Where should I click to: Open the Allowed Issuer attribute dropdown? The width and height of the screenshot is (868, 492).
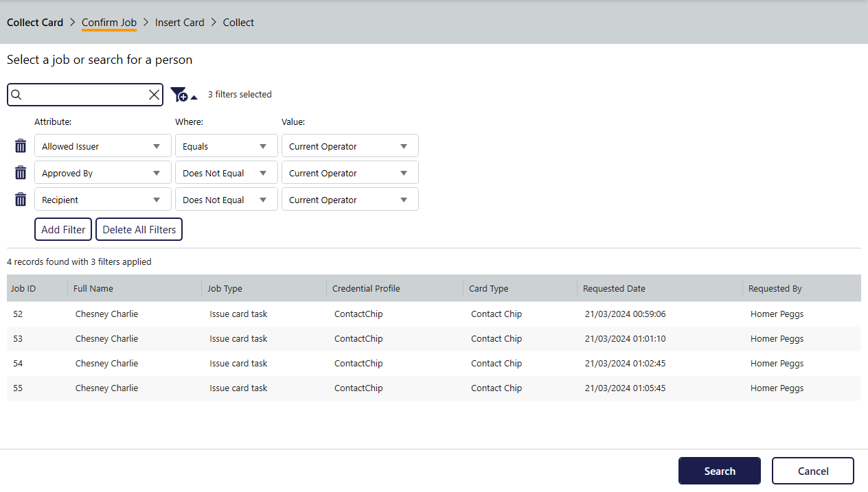coord(103,146)
